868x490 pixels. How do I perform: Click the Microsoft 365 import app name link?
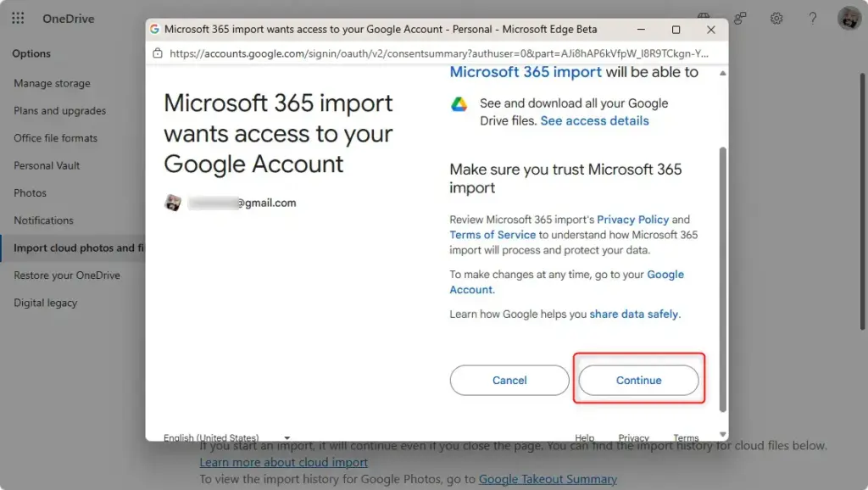(526, 72)
